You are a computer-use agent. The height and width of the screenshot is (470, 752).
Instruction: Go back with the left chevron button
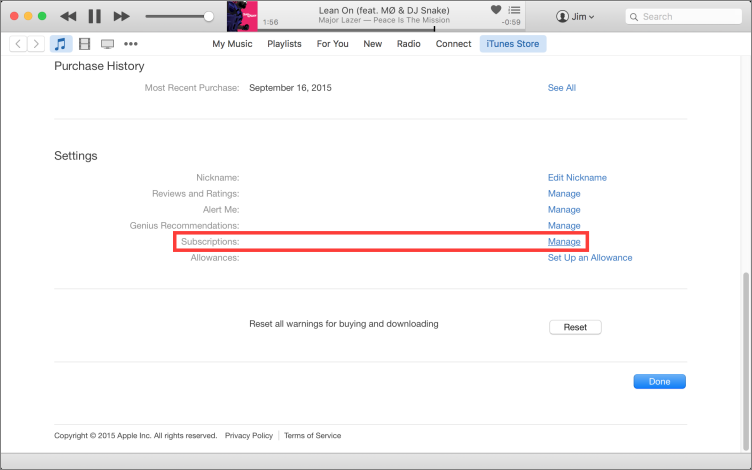[18, 44]
